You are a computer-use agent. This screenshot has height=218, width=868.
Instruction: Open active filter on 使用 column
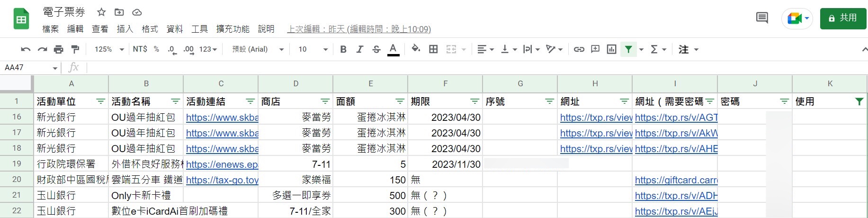(x=859, y=101)
